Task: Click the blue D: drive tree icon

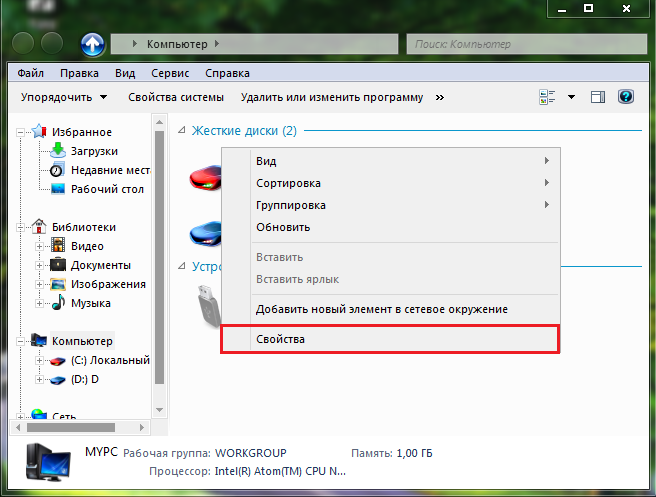Action: pos(58,380)
